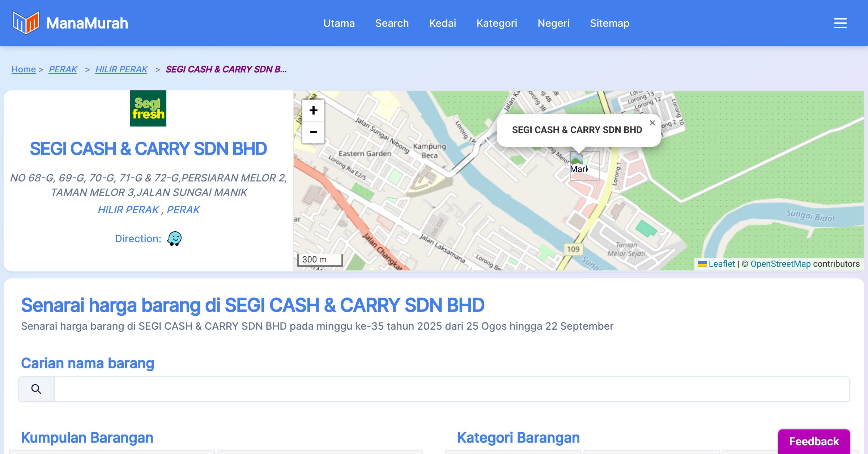Click the Feedback button
The image size is (868, 454).
pos(814,441)
